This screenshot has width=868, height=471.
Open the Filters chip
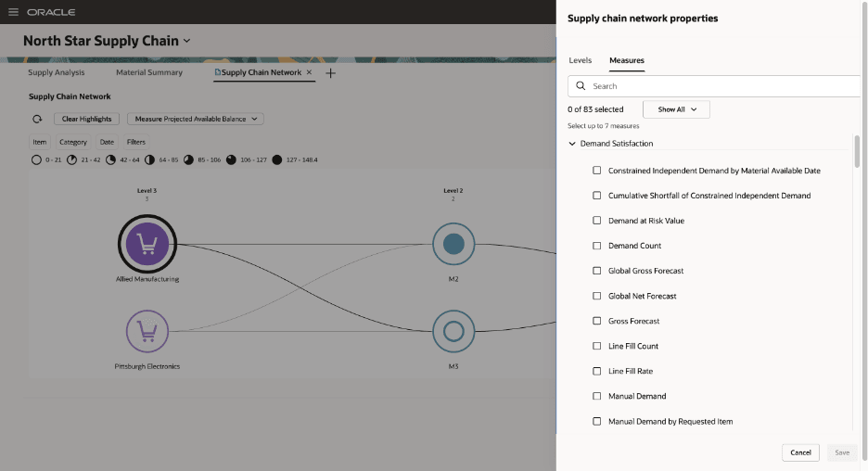coord(136,142)
